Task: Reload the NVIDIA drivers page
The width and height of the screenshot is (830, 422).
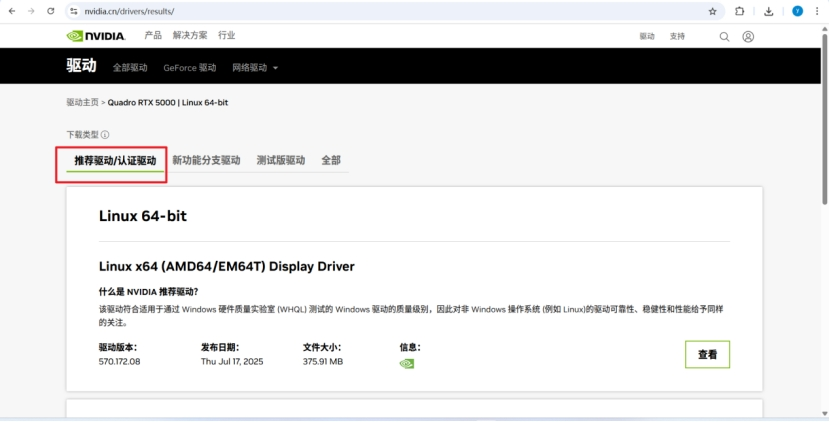Action: tap(50, 11)
